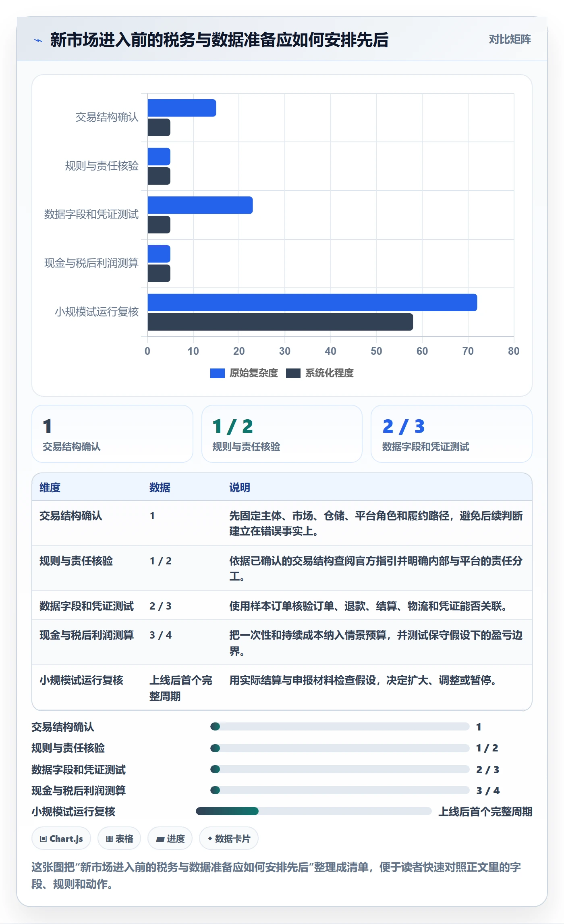
Task: Toggle the 系统化程度 legend swatch
Action: click(293, 373)
